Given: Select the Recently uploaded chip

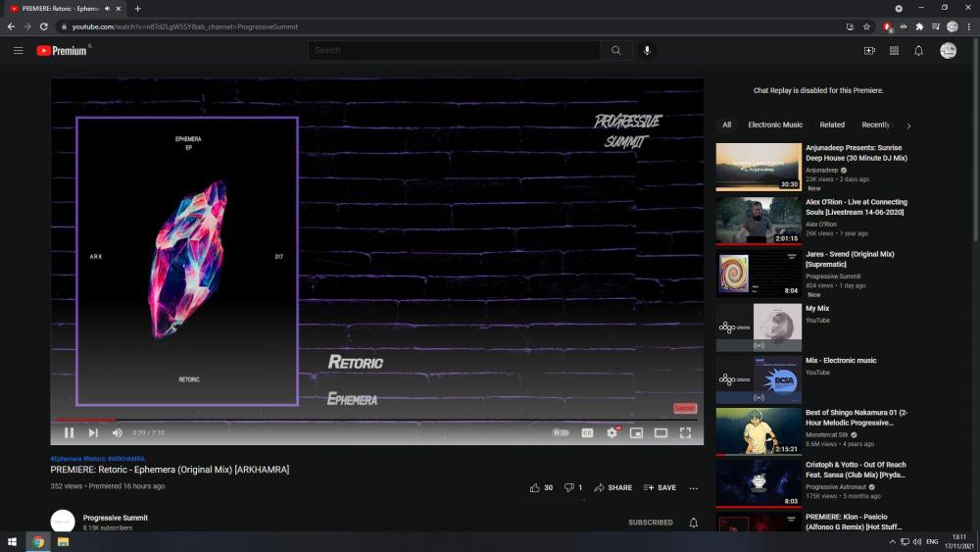Looking at the screenshot, I should (x=875, y=125).
